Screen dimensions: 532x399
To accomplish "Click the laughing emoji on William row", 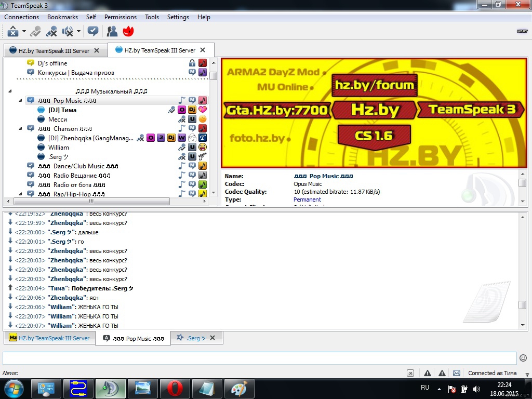I will click(203, 147).
